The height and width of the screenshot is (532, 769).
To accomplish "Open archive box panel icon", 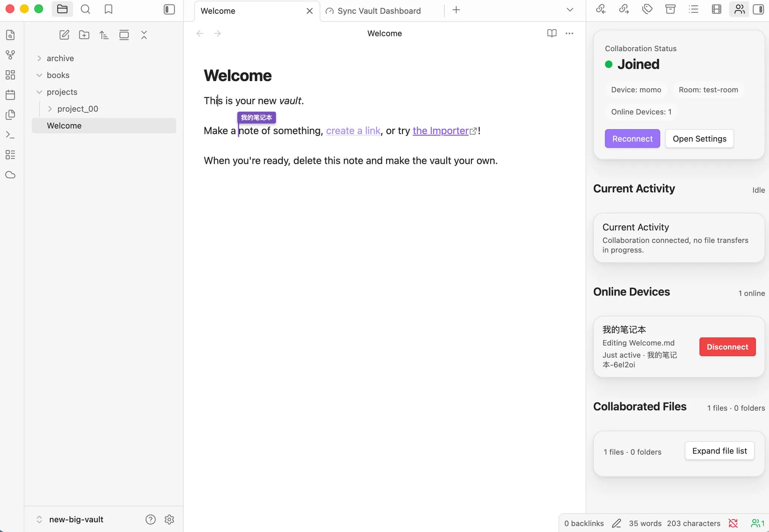I will pyautogui.click(x=670, y=9).
